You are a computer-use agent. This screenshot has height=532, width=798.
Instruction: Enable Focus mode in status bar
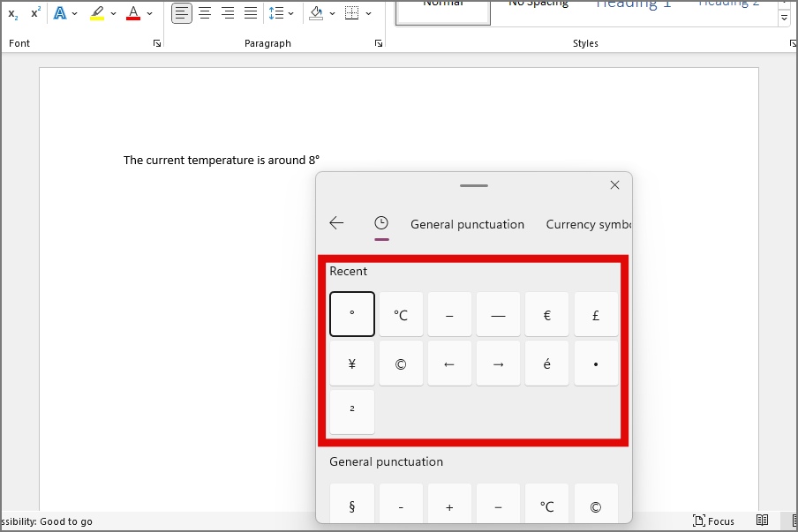[713, 521]
